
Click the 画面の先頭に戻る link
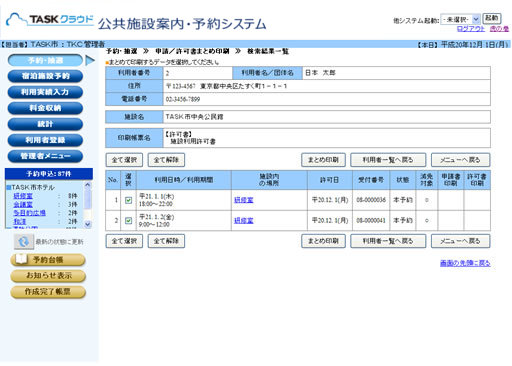pos(465,263)
